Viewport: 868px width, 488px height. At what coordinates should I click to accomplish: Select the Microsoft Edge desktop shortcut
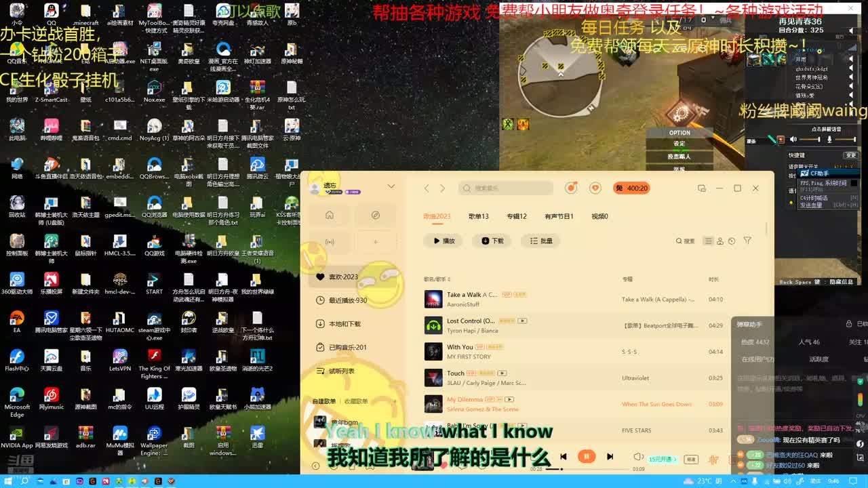[x=17, y=401]
